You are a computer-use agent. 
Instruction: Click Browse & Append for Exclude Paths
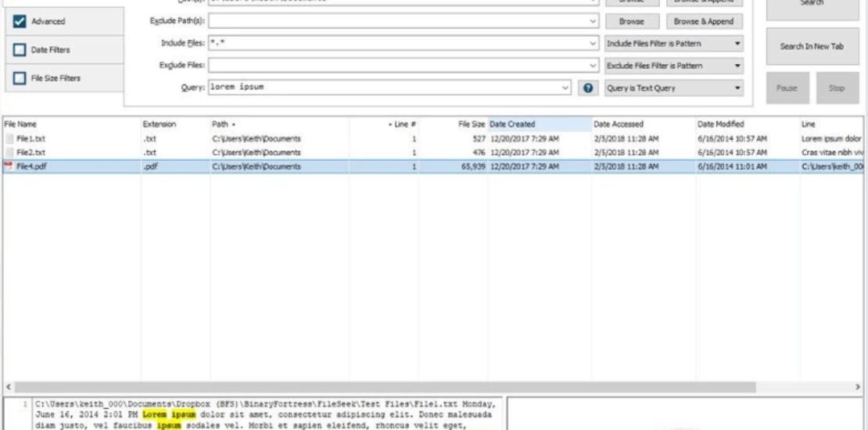coord(704,22)
